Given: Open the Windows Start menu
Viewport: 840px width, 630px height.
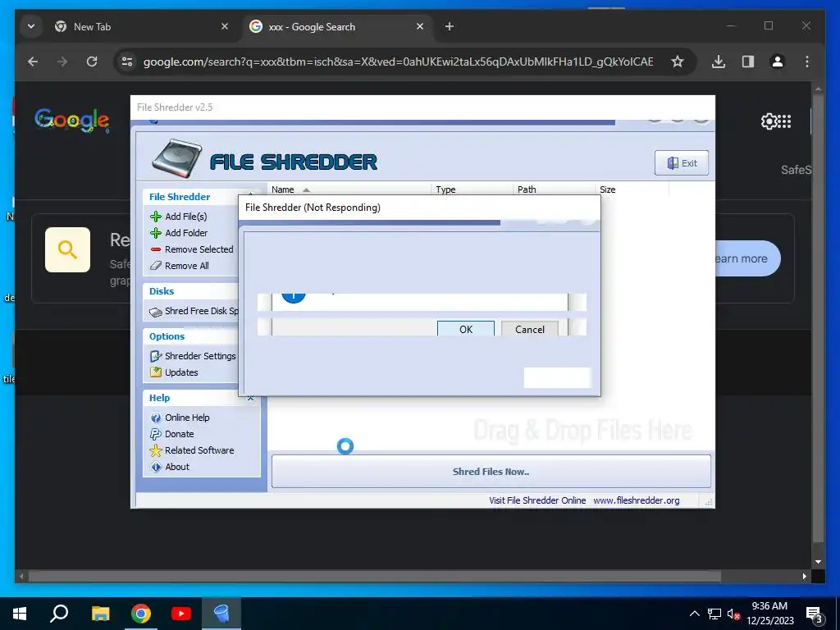Looking at the screenshot, I should (20, 614).
